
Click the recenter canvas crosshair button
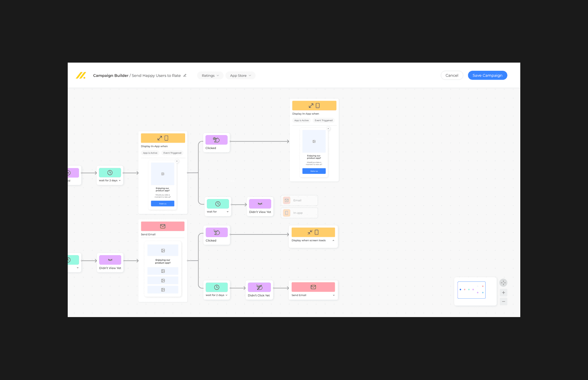coord(503,283)
